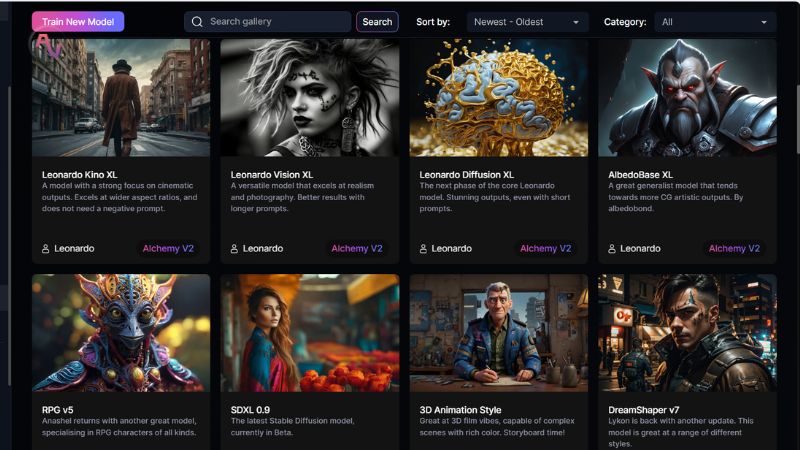The width and height of the screenshot is (800, 450).
Task: Click AlbedoBase XL description mentioning albedobond
Action: tap(676, 197)
